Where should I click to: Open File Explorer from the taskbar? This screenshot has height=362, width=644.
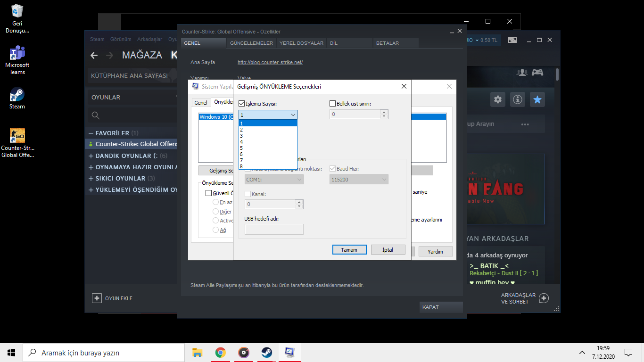[x=198, y=353]
